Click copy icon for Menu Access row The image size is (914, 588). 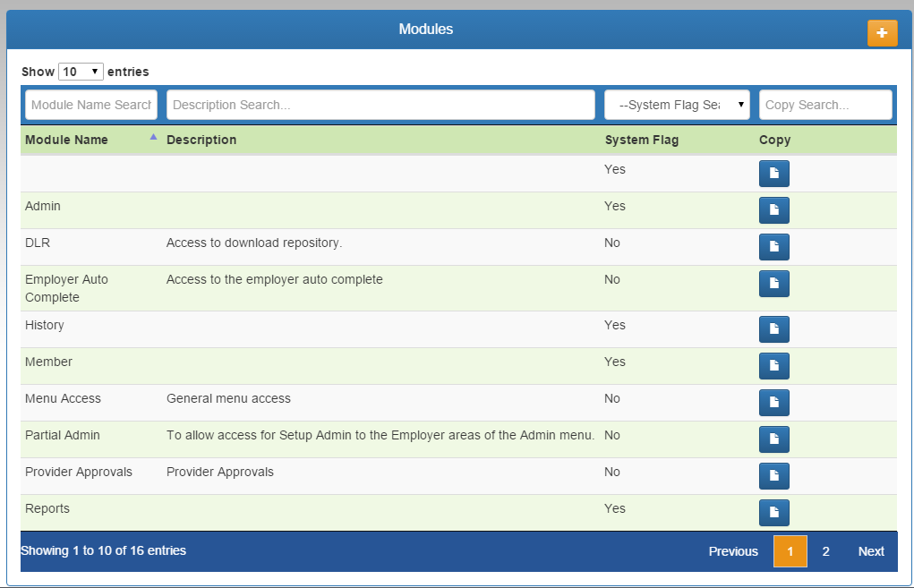pos(773,403)
